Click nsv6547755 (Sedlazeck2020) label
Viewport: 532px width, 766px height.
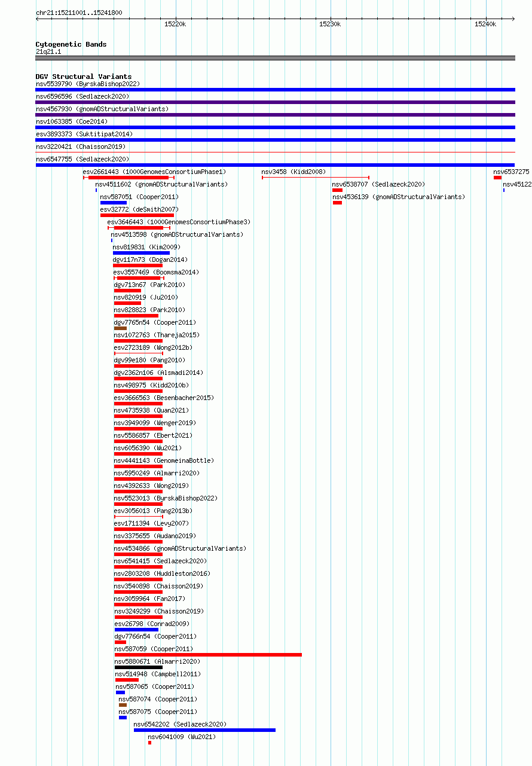coord(82,159)
